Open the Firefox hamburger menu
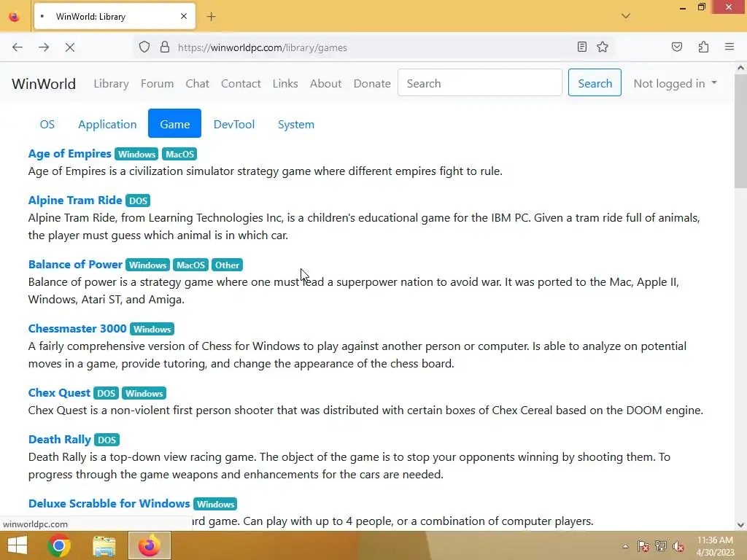This screenshot has height=560, width=747. tap(729, 47)
